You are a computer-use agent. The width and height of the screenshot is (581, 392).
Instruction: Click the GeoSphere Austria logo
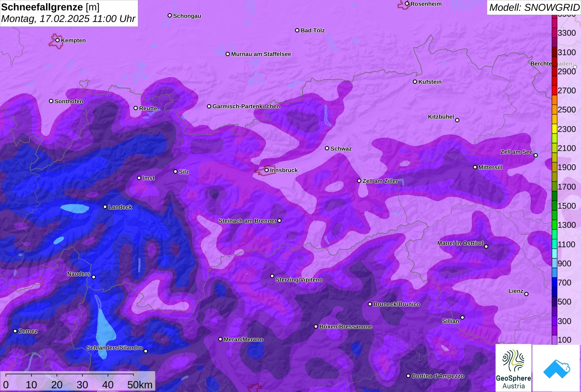tap(513, 368)
